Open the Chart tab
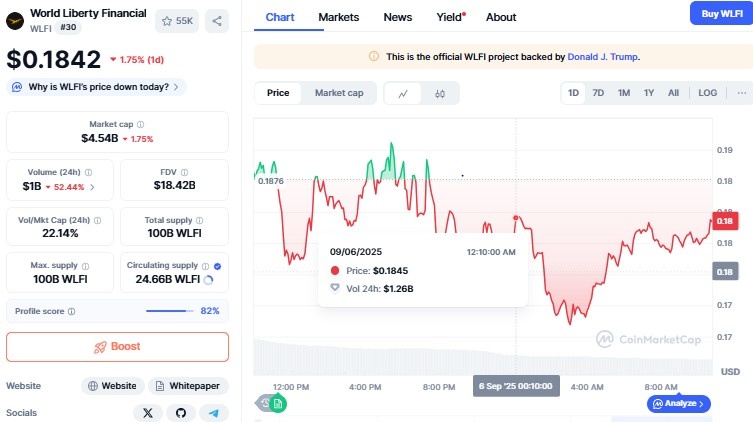The height and width of the screenshot is (422, 753). click(x=280, y=17)
